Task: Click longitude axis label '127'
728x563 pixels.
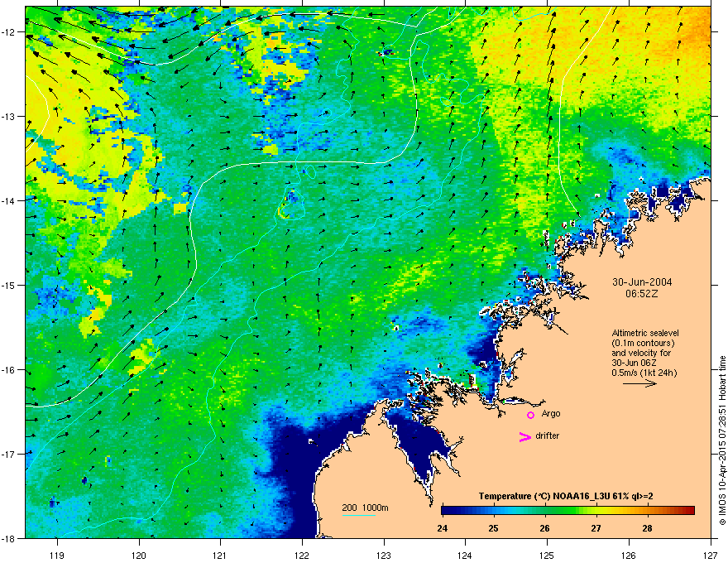Action: [711, 555]
